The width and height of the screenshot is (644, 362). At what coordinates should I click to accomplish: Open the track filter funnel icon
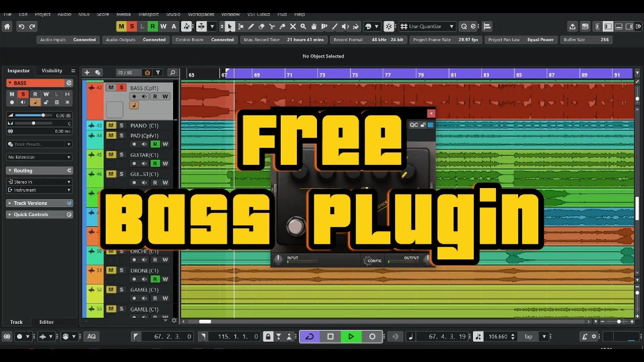pos(158,73)
